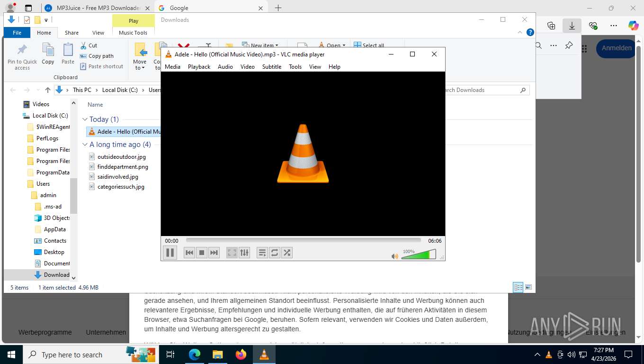The width and height of the screenshot is (644, 364).
Task: Toggle loop mode in VLC
Action: coord(275,253)
